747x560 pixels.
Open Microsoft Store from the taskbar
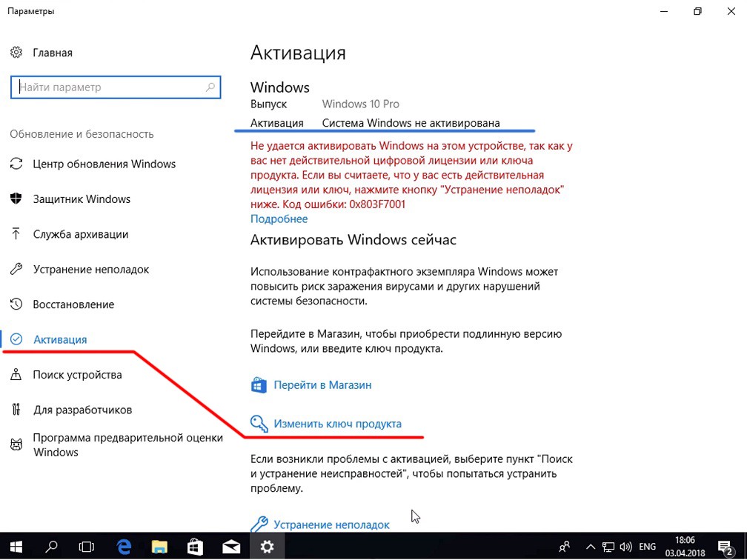click(196, 546)
